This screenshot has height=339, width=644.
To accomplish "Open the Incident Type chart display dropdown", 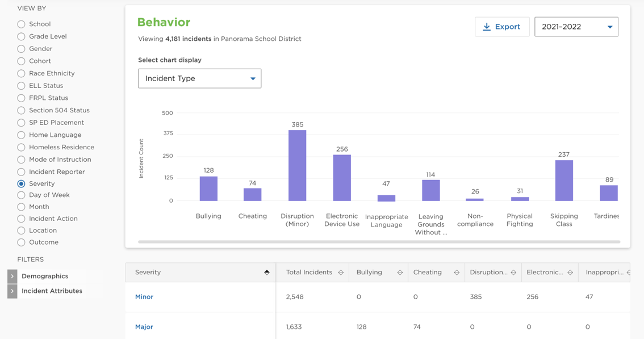I will click(199, 78).
